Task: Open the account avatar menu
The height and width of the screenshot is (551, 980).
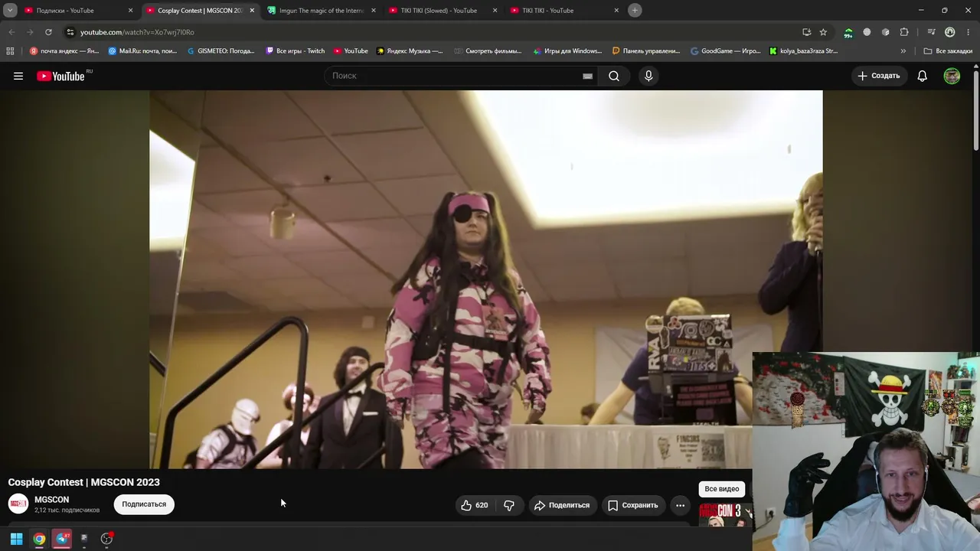Action: (952, 76)
